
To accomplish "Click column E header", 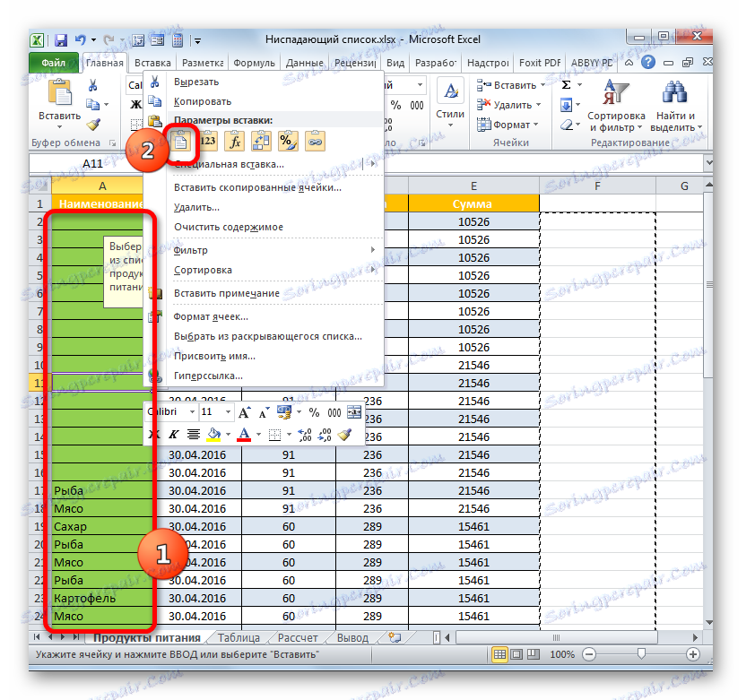I will [473, 186].
